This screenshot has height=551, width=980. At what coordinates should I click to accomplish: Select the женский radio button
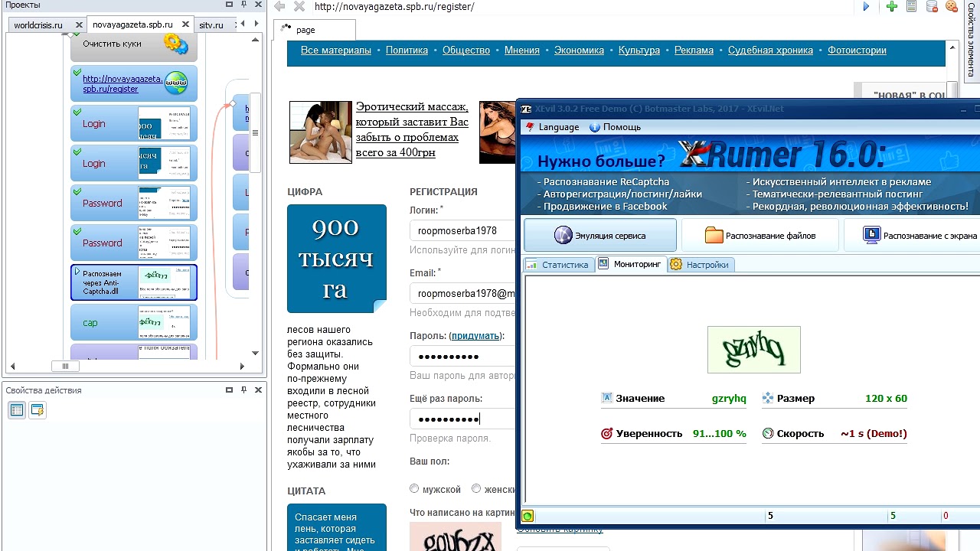pos(476,488)
